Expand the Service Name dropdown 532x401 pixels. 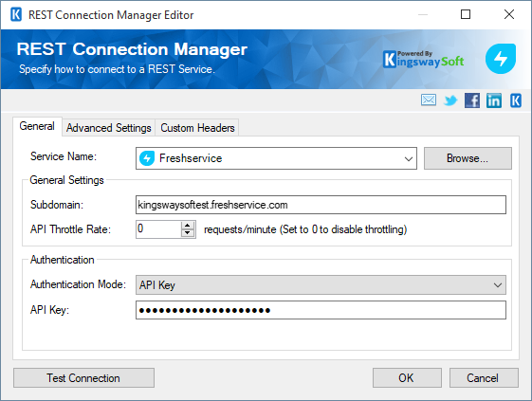pyautogui.click(x=409, y=158)
